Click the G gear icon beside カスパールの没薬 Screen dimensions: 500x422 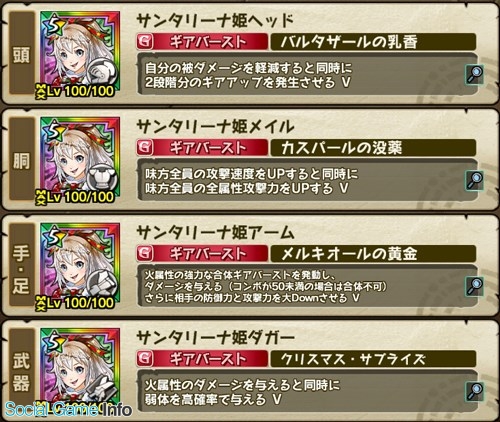click(145, 148)
